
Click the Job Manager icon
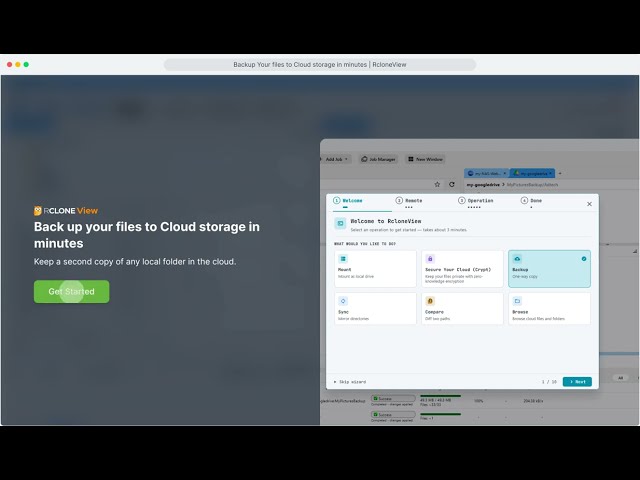[x=364, y=159]
